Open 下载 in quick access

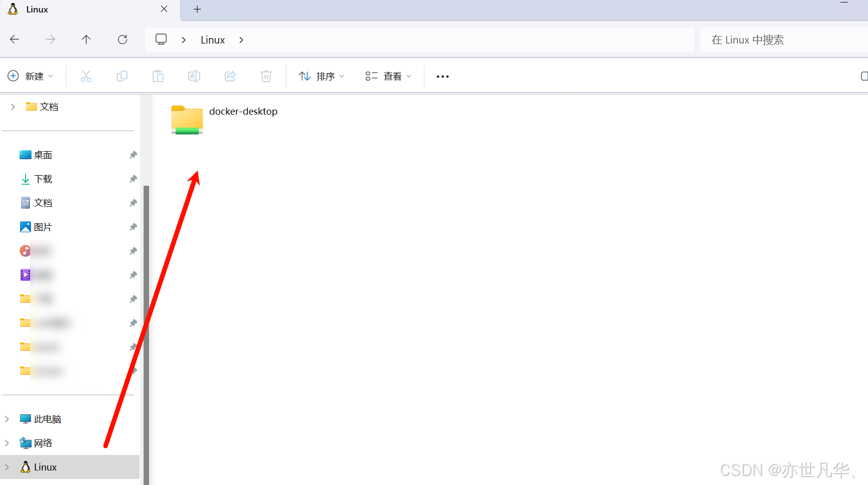[36, 179]
